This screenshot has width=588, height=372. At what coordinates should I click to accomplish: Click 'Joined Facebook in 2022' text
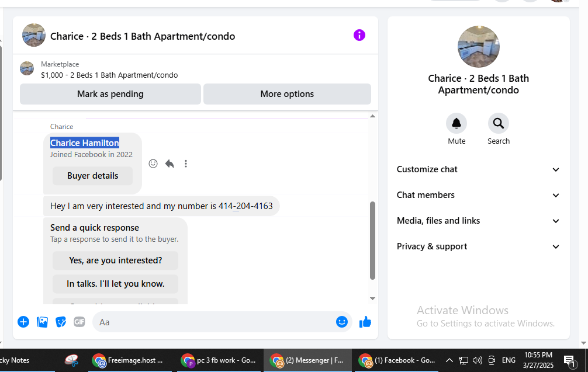(92, 155)
